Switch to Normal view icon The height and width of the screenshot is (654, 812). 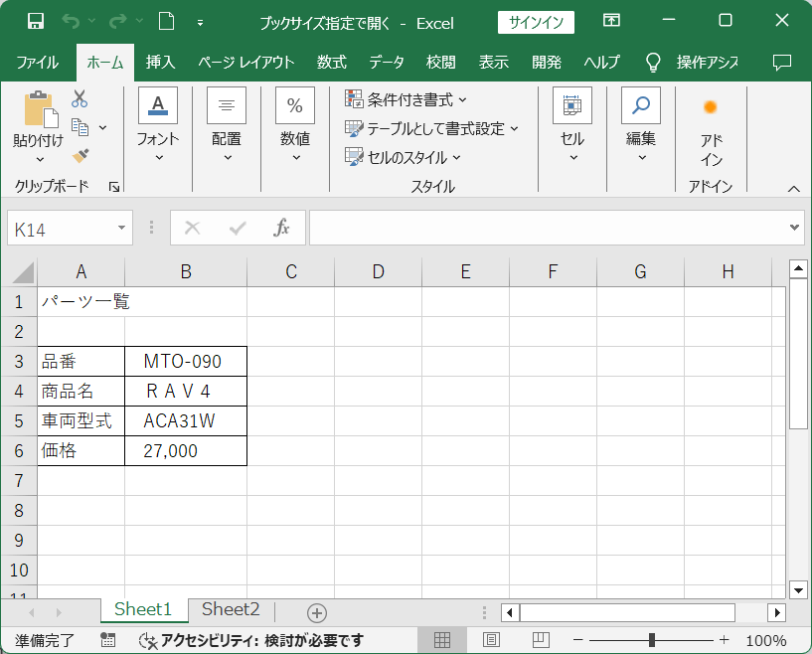click(441, 640)
